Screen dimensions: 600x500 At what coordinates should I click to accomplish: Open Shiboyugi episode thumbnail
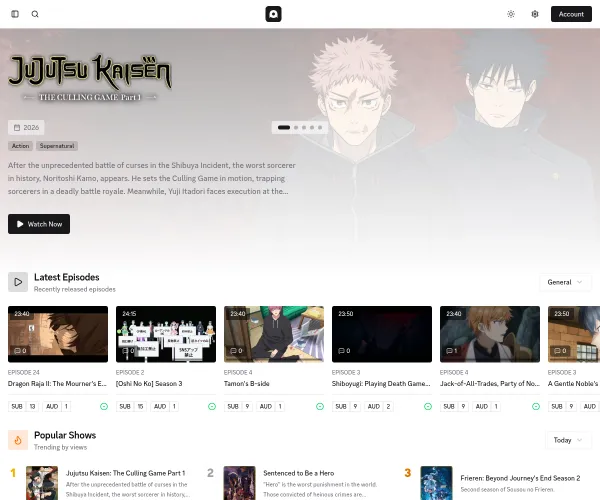coord(382,334)
